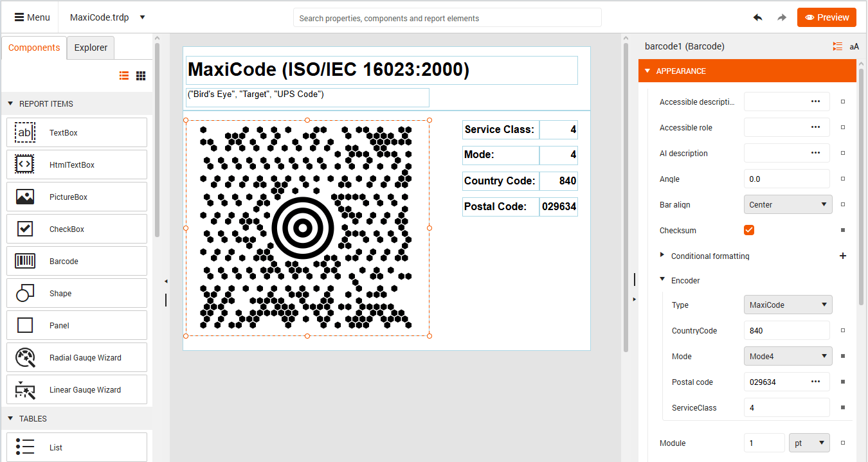Click the search properties and components field
The height and width of the screenshot is (462, 868).
pos(448,18)
